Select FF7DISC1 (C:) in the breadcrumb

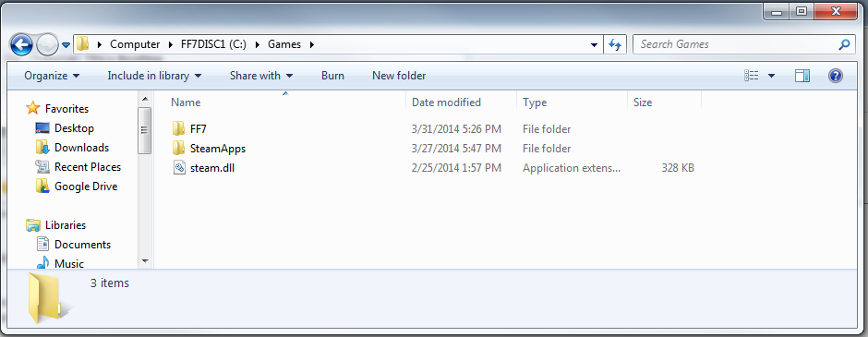[x=214, y=44]
